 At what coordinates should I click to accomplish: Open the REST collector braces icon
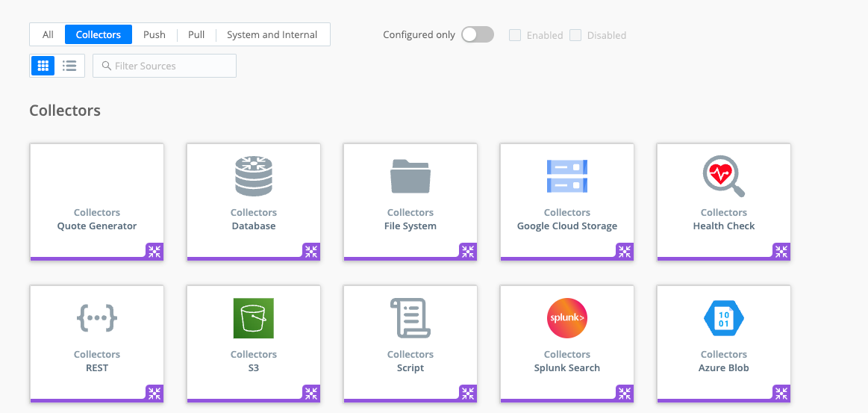tap(97, 318)
